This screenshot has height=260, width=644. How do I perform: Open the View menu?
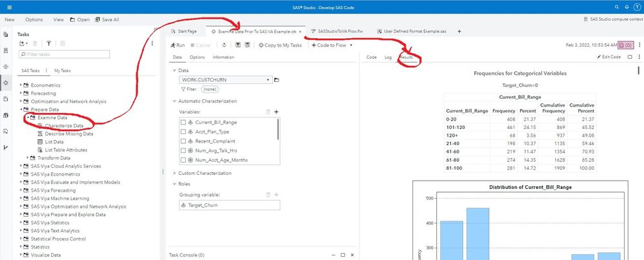[x=58, y=19]
